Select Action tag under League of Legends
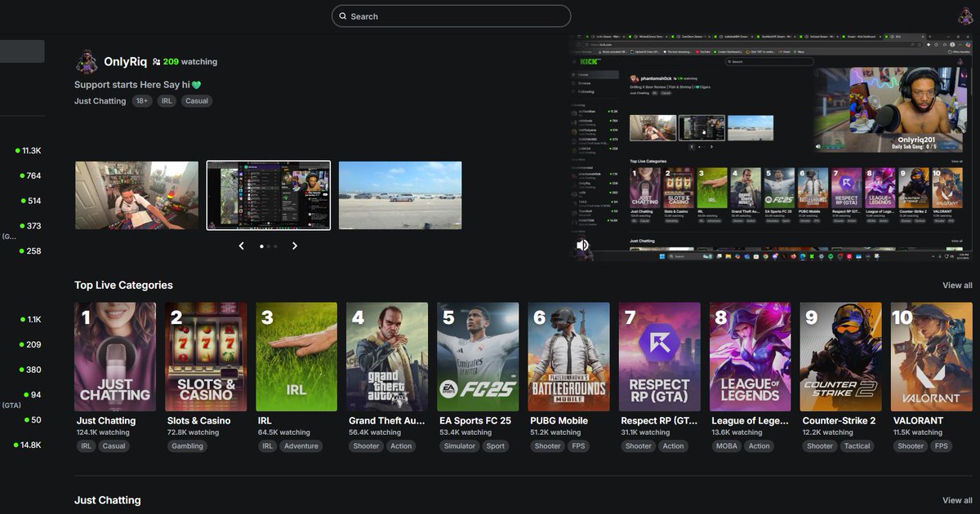This screenshot has height=514, width=980. tap(759, 446)
